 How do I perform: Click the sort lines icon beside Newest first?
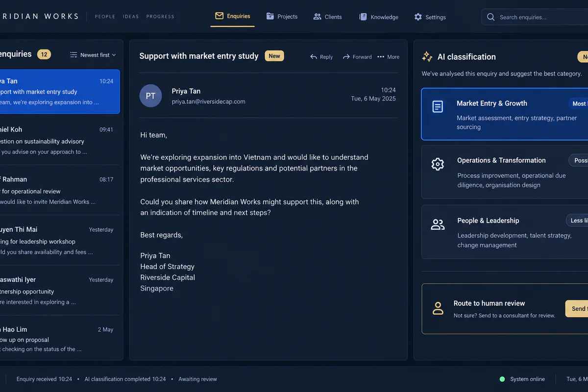coord(73,55)
